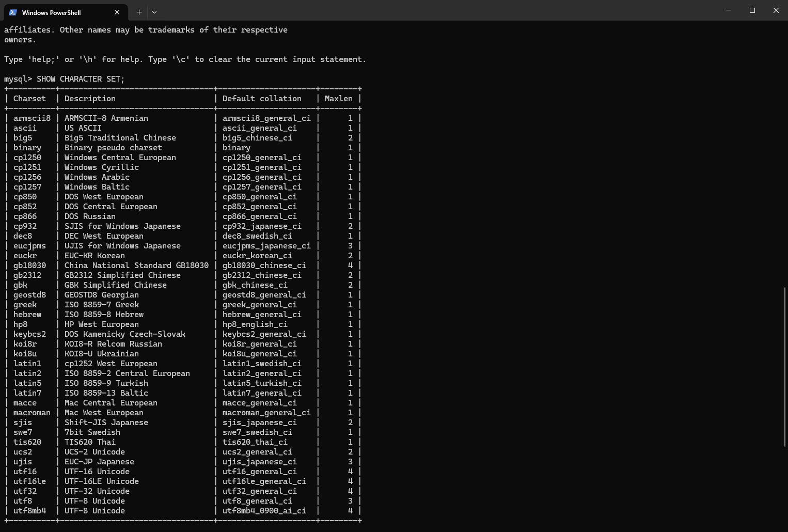Click 'EUC-JP Japanese' description
This screenshot has width=788, height=532.
(x=99, y=462)
